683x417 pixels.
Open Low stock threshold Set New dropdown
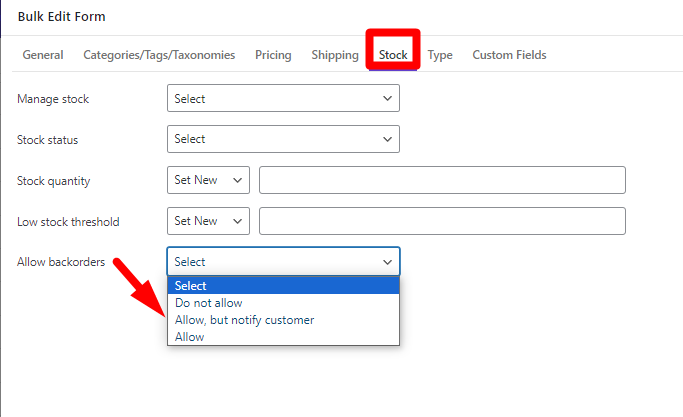208,221
